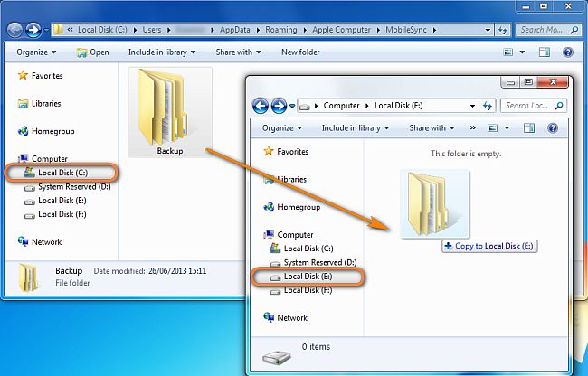Select Homegroup in the MobileSync window sidebar
The image size is (588, 376).
[46, 131]
